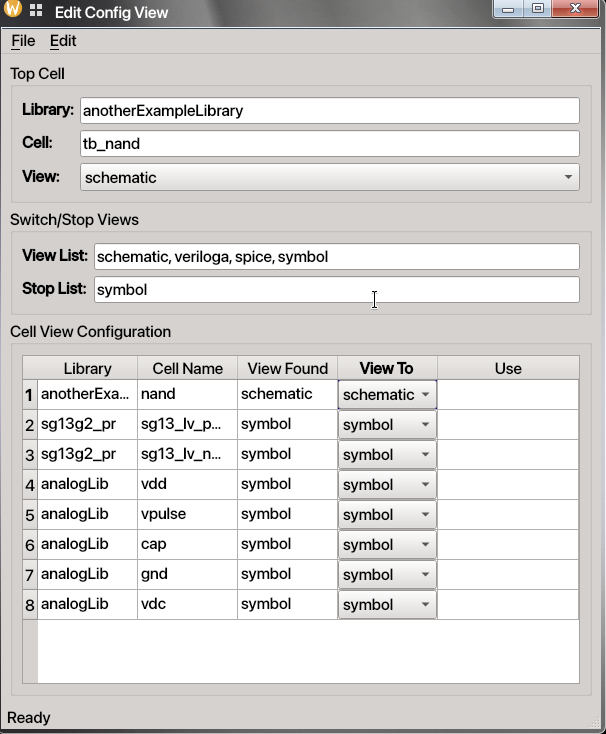This screenshot has height=734, width=606.
Task: Click the orange W application icon
Action: coord(13,11)
